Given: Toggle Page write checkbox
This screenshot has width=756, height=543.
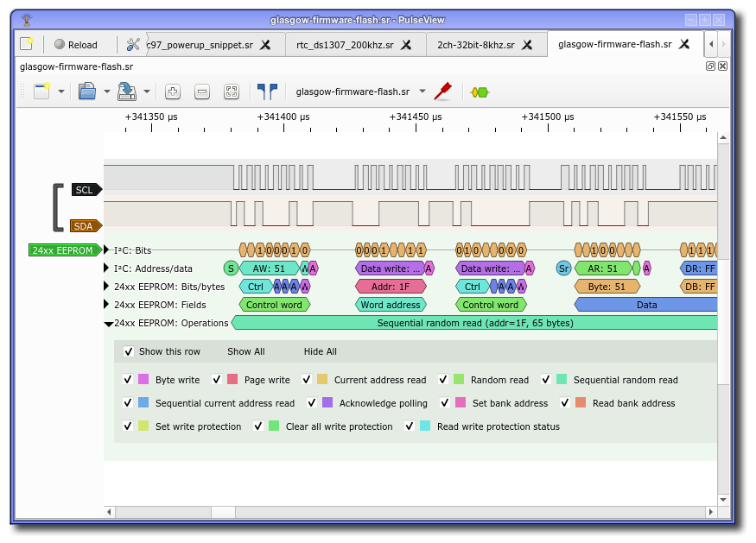Looking at the screenshot, I should pyautogui.click(x=217, y=380).
